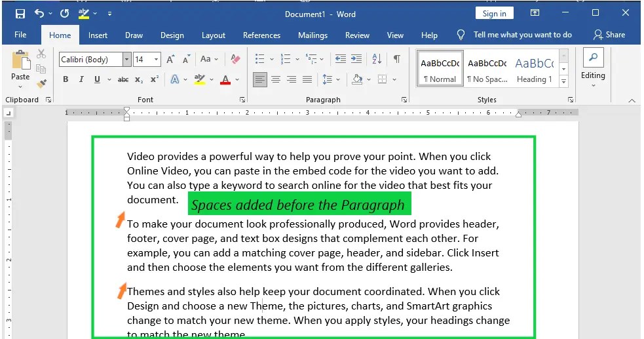Image resolution: width=644 pixels, height=339 pixels.
Task: Align the text left
Action: [x=259, y=79]
